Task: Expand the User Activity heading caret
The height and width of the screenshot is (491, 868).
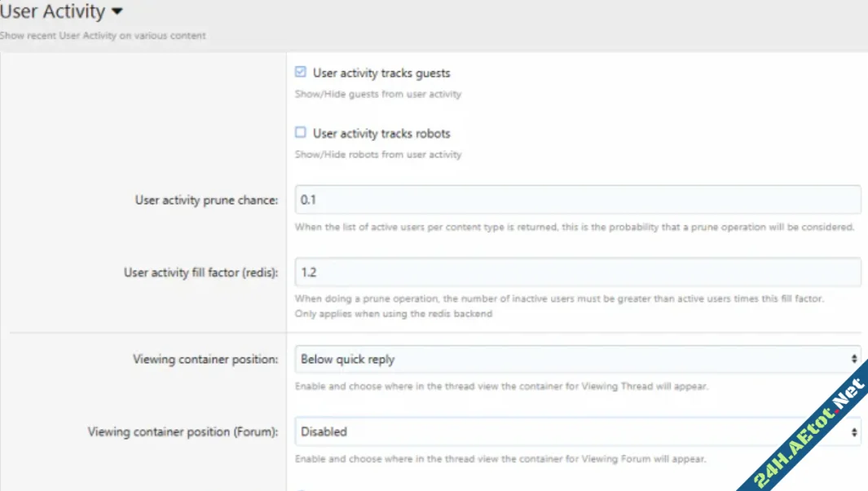Action: click(117, 12)
